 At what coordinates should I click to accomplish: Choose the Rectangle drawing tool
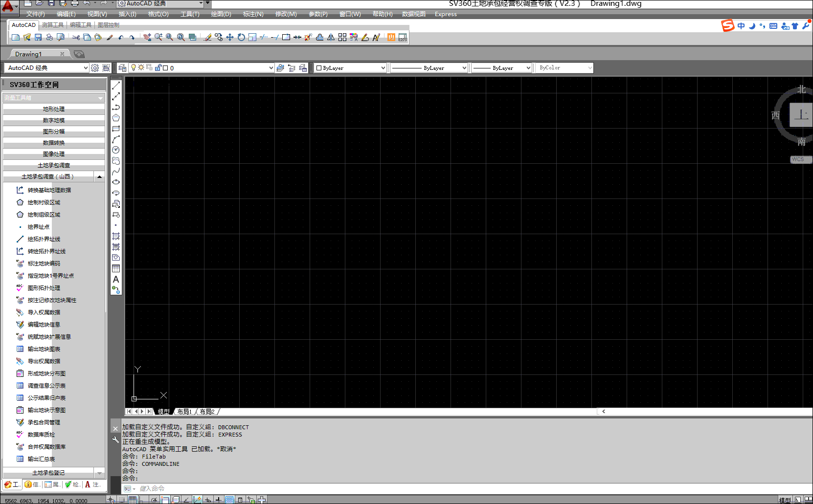click(x=116, y=129)
